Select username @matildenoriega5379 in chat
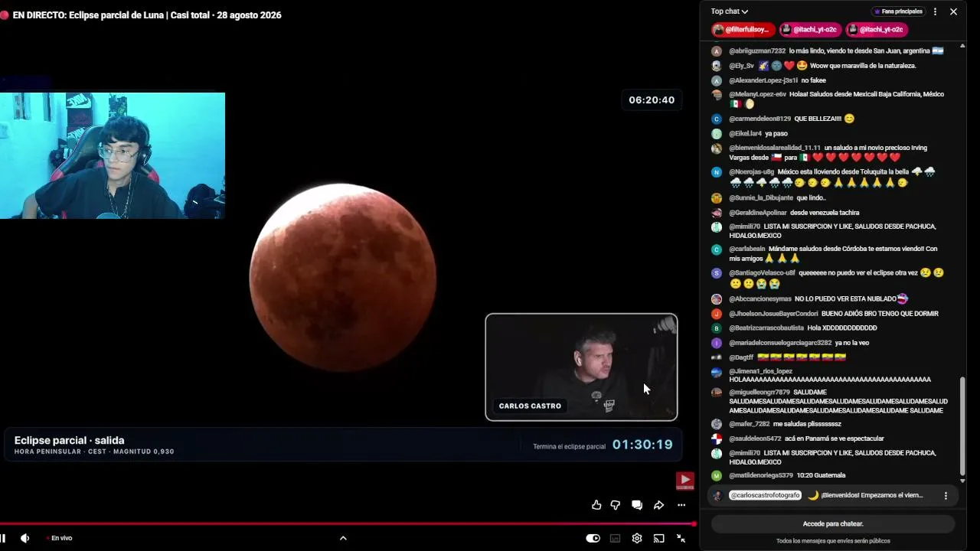The height and width of the screenshot is (551, 980). [760, 475]
